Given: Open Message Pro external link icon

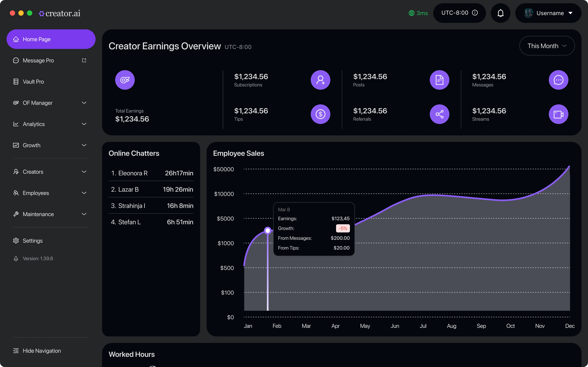Looking at the screenshot, I should [x=84, y=60].
